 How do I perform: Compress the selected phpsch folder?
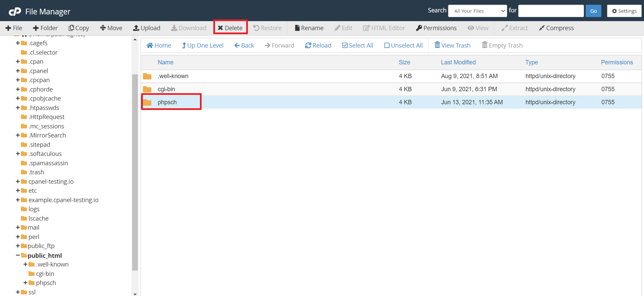pyautogui.click(x=556, y=28)
